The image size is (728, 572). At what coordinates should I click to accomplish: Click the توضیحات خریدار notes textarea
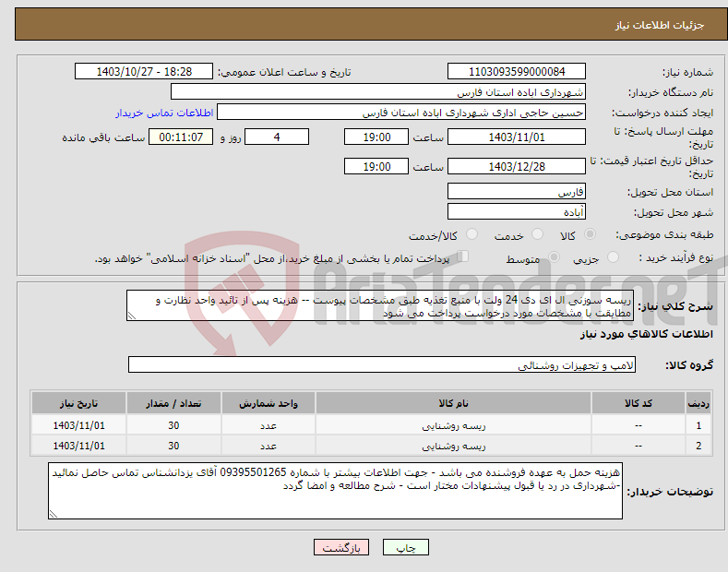coord(335,491)
